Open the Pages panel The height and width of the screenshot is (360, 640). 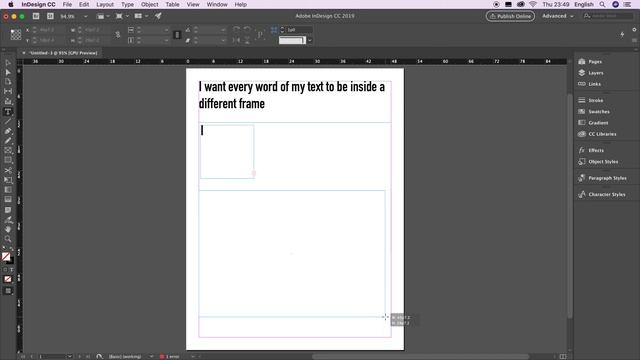[591, 62]
